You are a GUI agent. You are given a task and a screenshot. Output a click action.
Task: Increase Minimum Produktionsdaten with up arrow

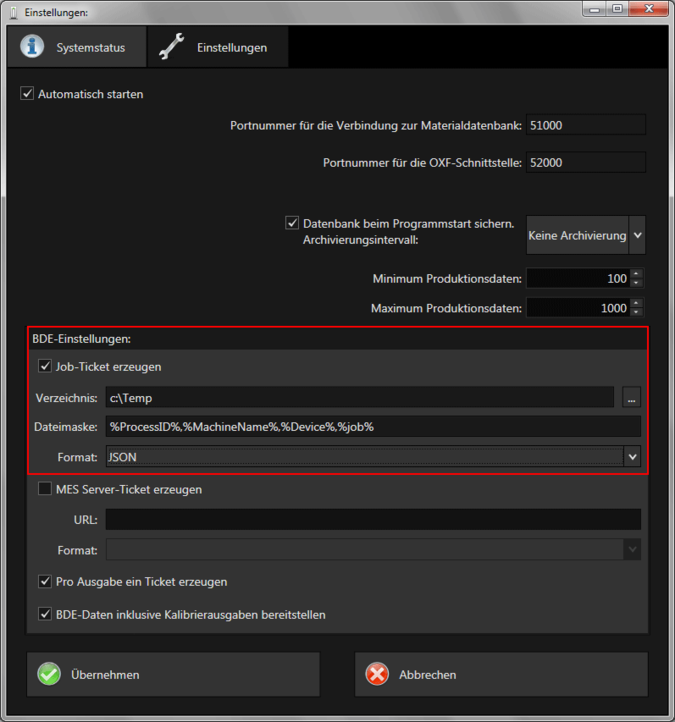(636, 274)
